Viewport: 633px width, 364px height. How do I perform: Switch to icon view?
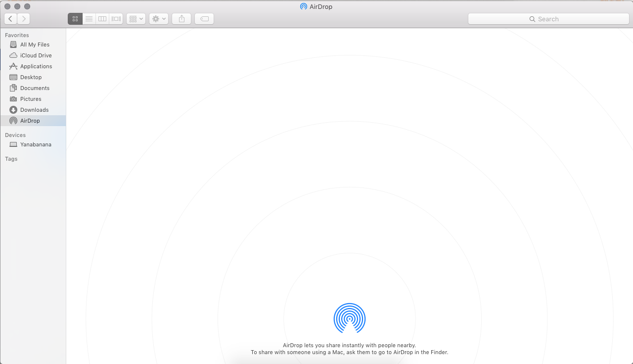[75, 19]
